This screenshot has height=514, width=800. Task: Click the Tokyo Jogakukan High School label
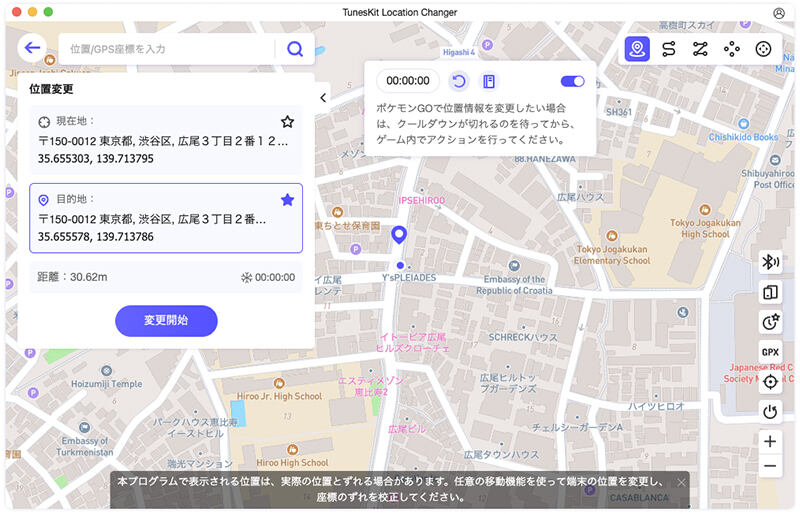tap(705, 229)
